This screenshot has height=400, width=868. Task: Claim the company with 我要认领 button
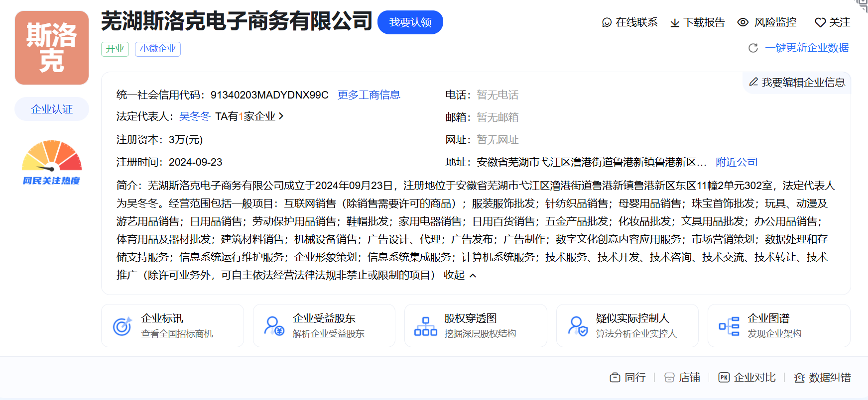[x=410, y=22]
